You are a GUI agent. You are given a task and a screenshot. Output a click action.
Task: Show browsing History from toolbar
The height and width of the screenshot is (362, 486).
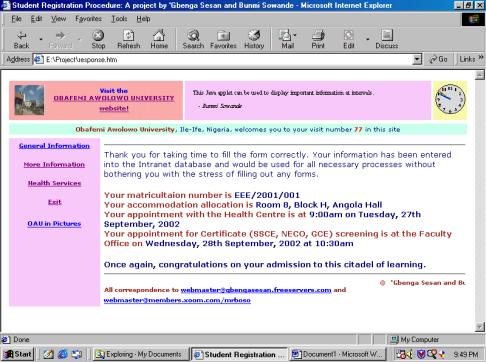254,39
